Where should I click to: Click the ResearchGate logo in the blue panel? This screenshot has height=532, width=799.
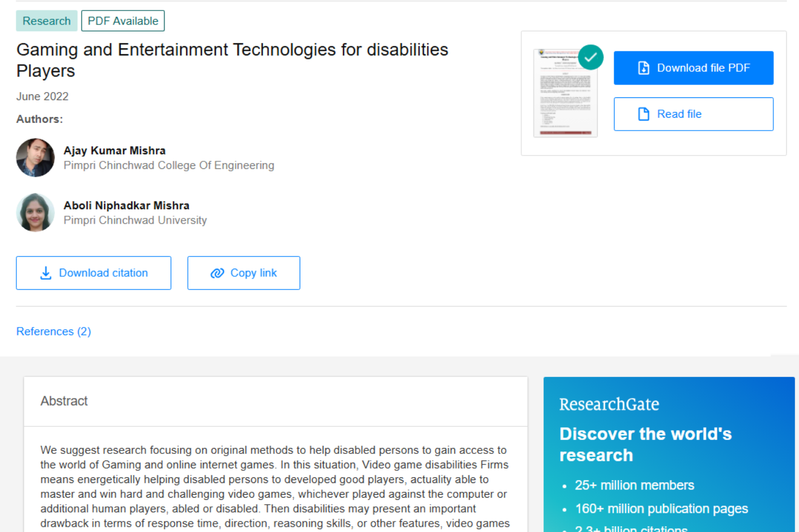point(608,404)
